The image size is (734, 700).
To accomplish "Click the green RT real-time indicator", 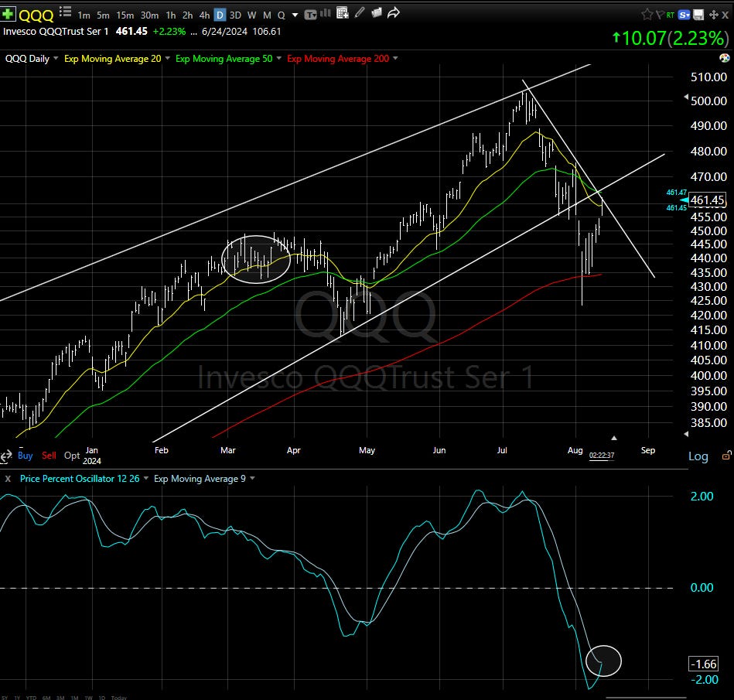I will (x=671, y=15).
